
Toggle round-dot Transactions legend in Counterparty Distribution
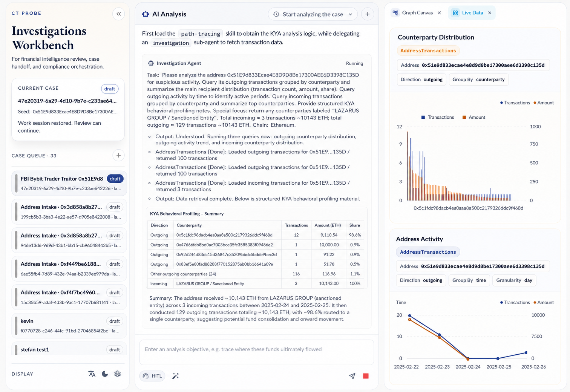(515, 103)
